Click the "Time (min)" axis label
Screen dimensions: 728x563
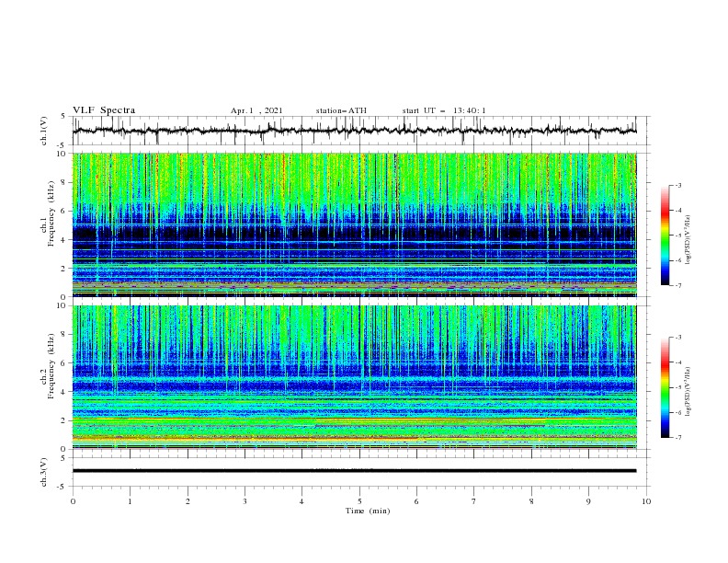coord(368,511)
